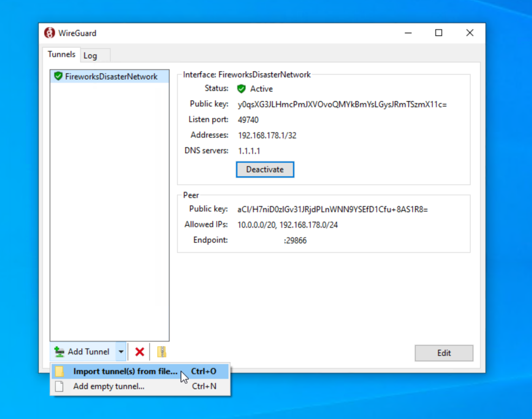Minimize the WireGuard window

click(x=408, y=33)
